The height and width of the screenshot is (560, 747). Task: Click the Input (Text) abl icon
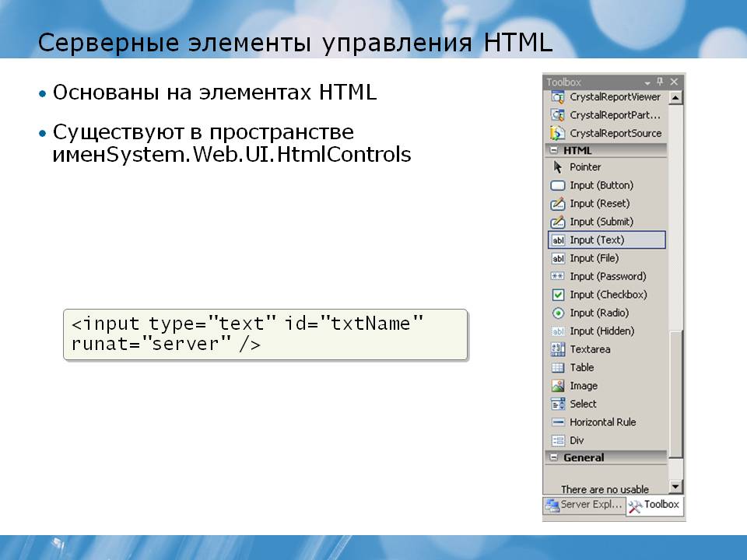pyautogui.click(x=557, y=240)
